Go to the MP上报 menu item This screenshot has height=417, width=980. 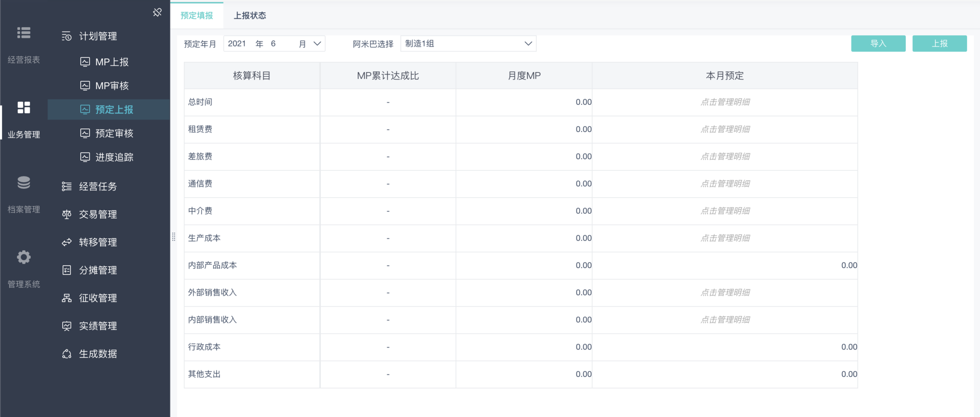click(111, 62)
